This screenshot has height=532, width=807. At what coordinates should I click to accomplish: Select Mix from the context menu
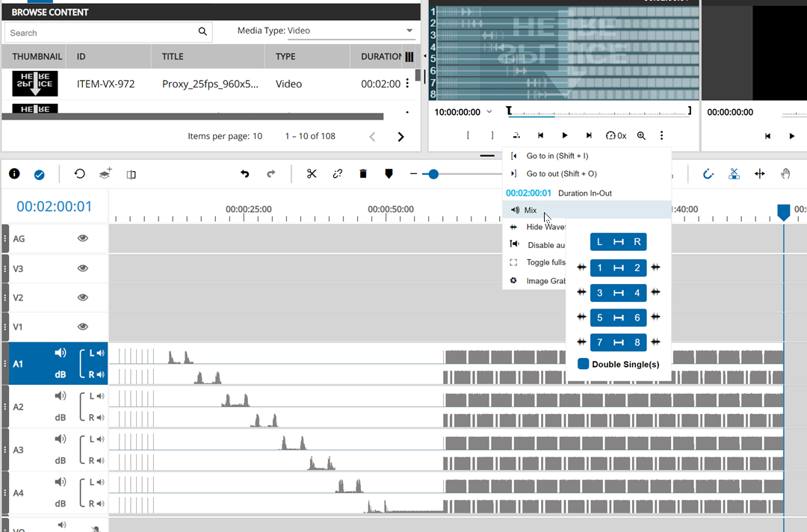(x=529, y=210)
